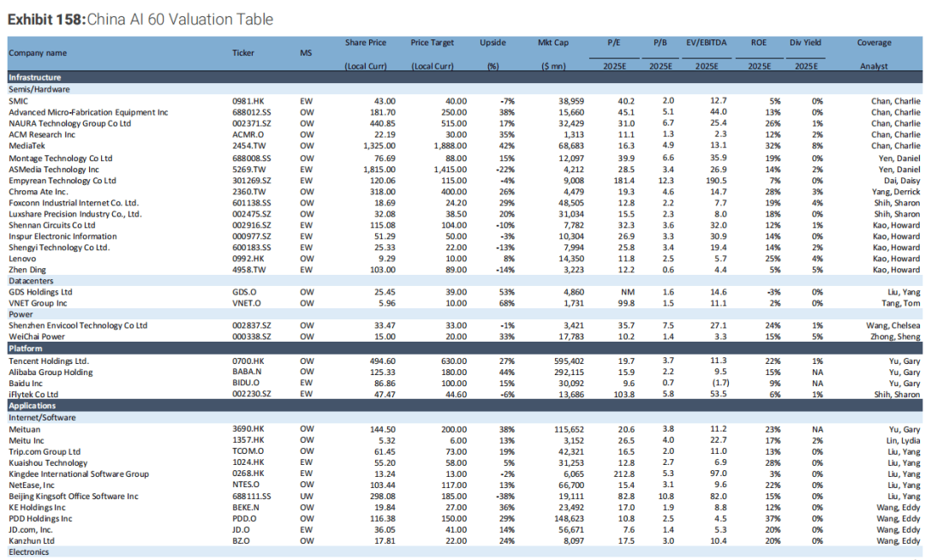The width and height of the screenshot is (925, 560).
Task: Select the "Baidu Inc" company name
Action: click(x=26, y=383)
